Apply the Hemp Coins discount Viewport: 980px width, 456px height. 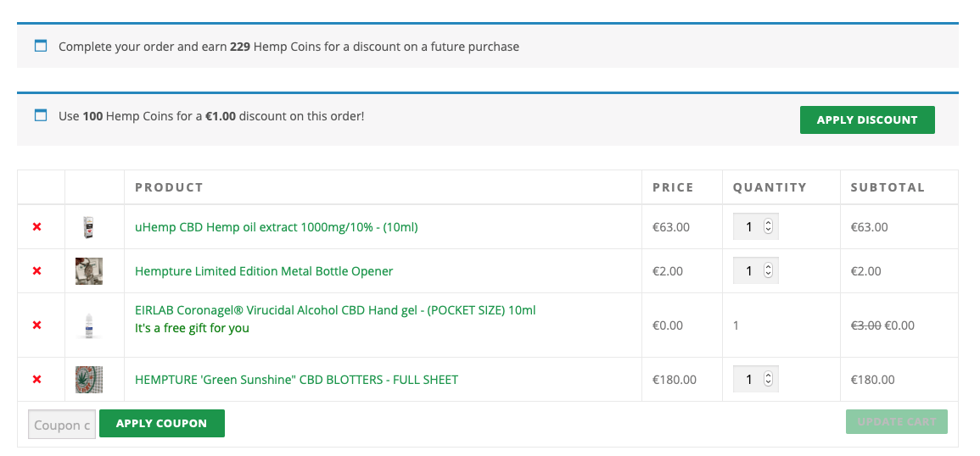[x=866, y=120]
